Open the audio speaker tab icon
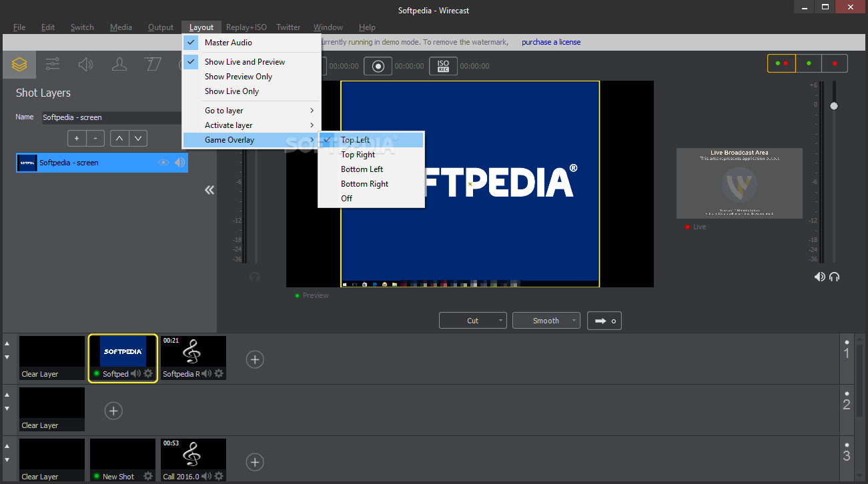 tap(85, 65)
